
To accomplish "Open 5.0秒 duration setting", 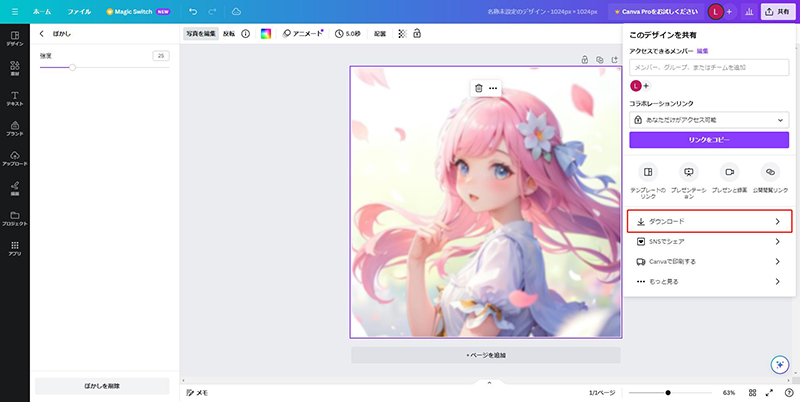I will click(x=348, y=34).
